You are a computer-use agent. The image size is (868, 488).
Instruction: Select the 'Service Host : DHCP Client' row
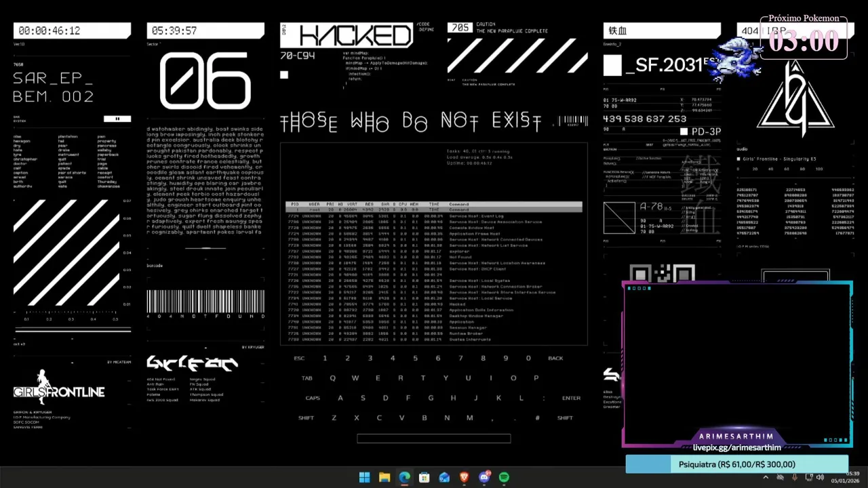tap(434, 269)
